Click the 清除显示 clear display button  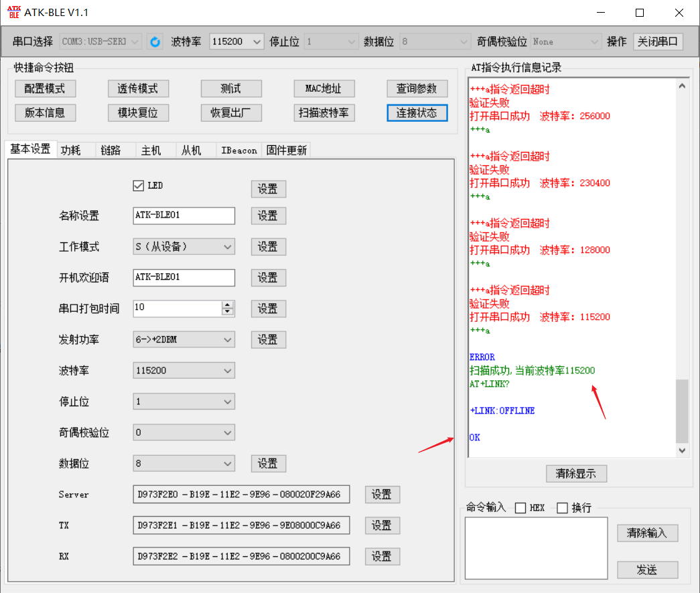tap(576, 473)
